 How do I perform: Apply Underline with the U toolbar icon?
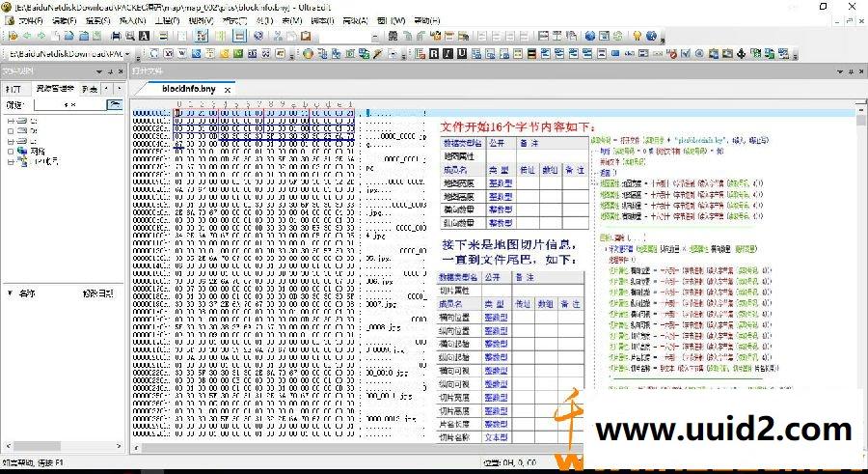[462, 54]
